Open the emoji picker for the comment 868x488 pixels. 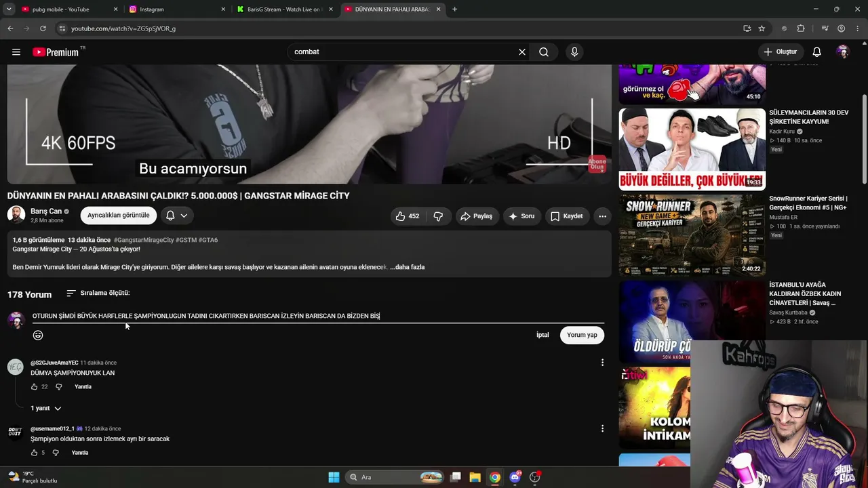[38, 335]
